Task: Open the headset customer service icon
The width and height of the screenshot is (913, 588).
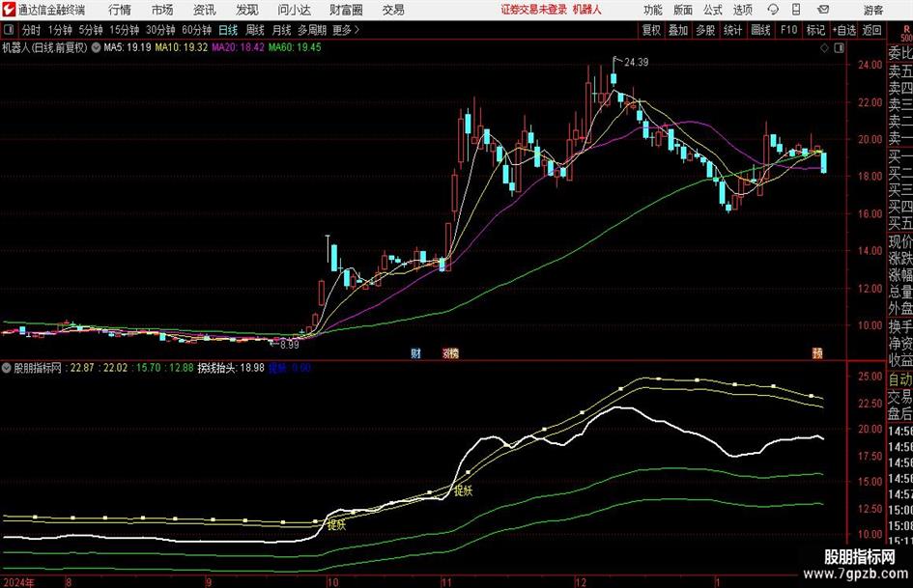Action: (773, 10)
